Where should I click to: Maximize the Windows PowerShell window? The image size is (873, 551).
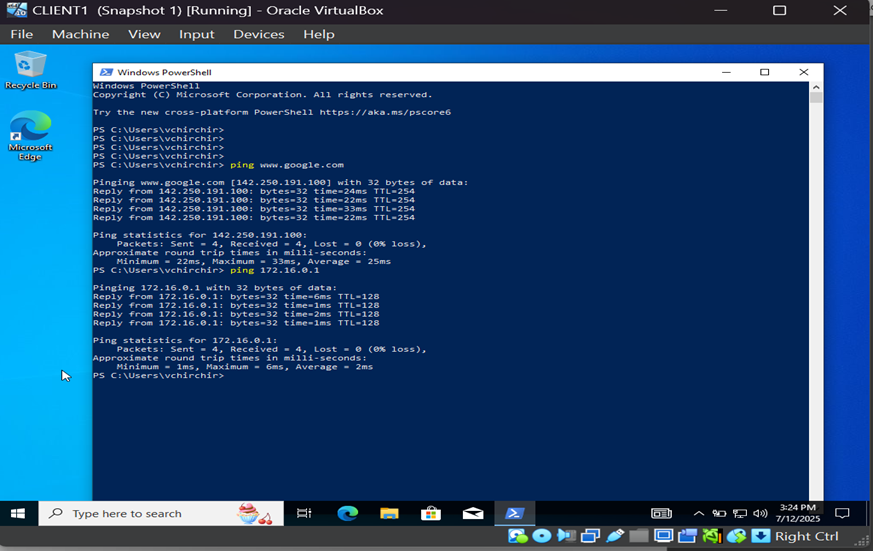click(764, 72)
